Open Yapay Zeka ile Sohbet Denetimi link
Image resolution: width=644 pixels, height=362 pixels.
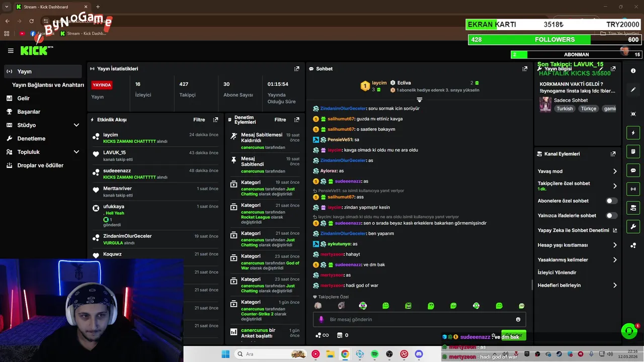coord(578,230)
